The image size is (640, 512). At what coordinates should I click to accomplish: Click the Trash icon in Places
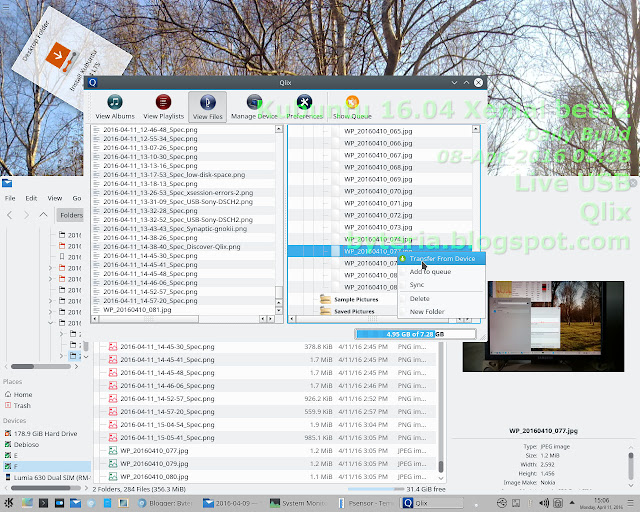click(x=8, y=405)
